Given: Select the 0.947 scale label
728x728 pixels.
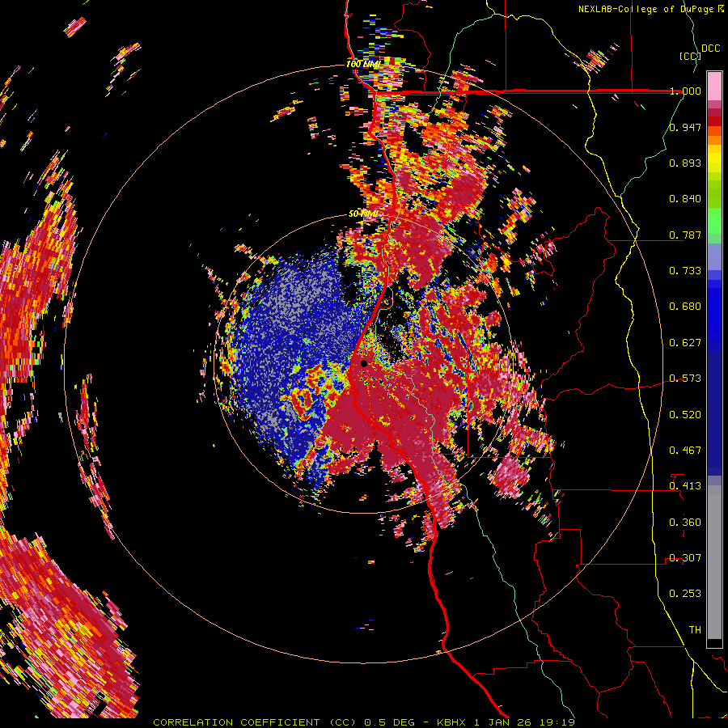Looking at the screenshot, I should (685, 127).
